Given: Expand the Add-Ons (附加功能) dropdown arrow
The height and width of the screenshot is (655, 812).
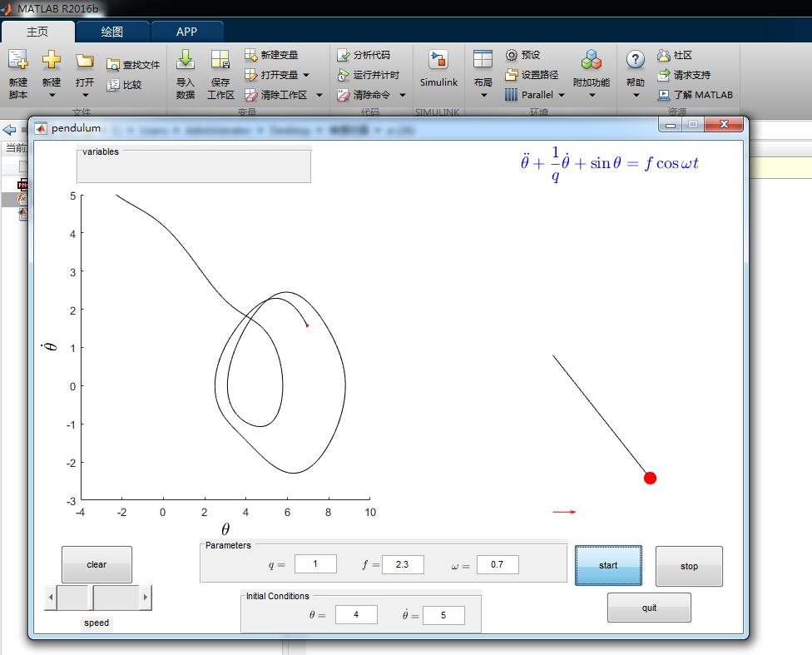Looking at the screenshot, I should click(592, 96).
